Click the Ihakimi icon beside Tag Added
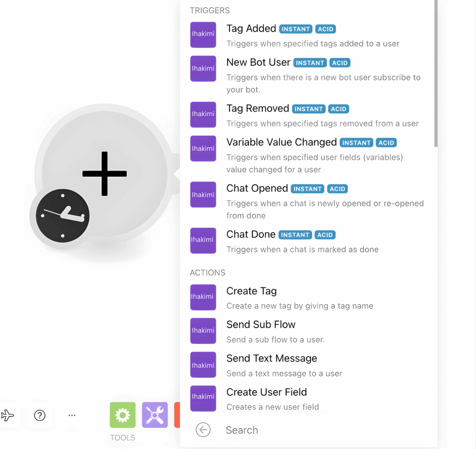Screen dimensions: 476x449 coord(203,35)
